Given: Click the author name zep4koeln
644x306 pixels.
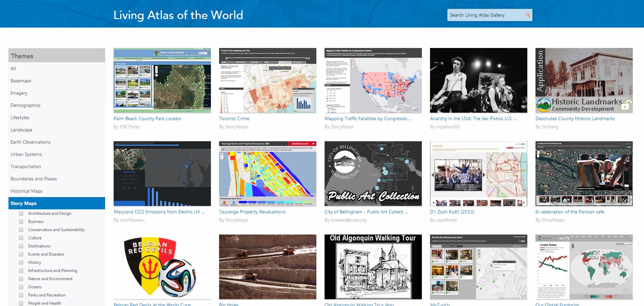Looking at the screenshot, I should pos(447,220).
